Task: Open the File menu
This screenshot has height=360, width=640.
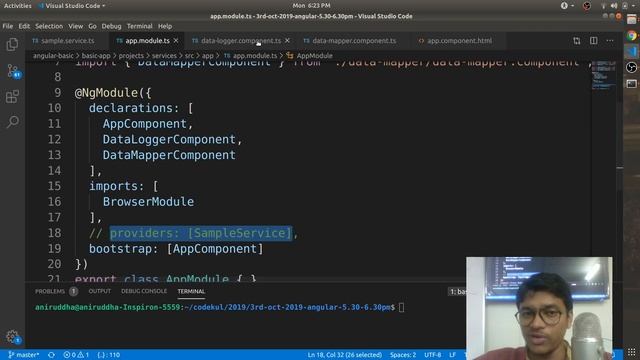Action: (7, 26)
